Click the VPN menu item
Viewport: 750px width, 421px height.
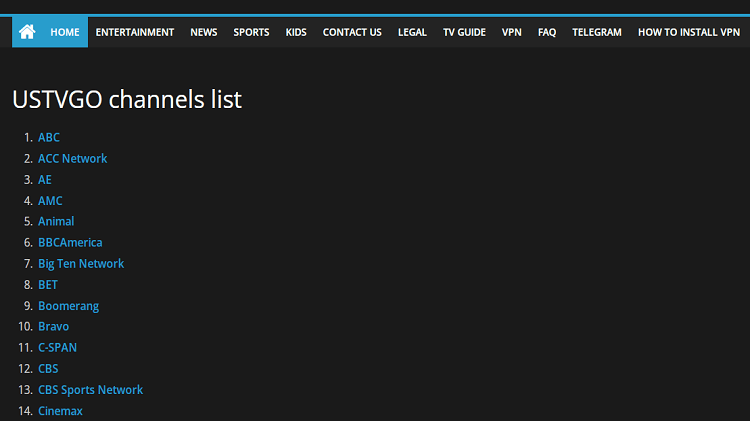click(511, 32)
